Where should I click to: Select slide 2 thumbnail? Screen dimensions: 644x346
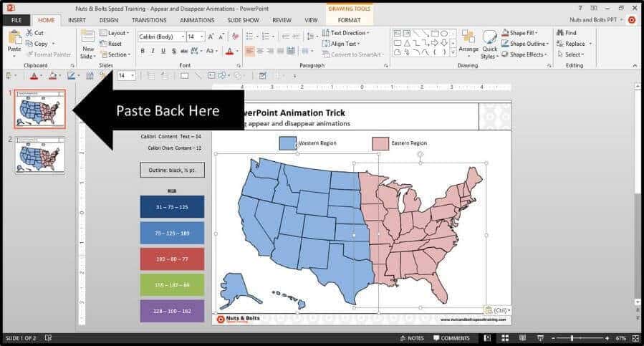tap(40, 155)
